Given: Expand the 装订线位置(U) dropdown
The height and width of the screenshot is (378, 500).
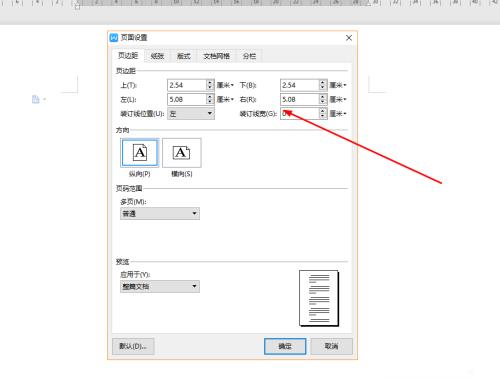Looking at the screenshot, I should pos(191,114).
